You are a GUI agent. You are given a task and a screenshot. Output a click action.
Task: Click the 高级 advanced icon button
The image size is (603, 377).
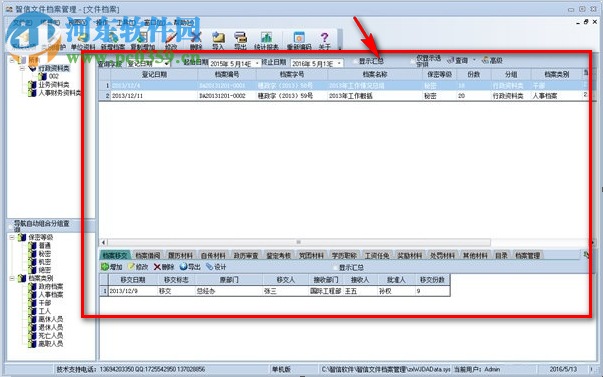coord(486,60)
